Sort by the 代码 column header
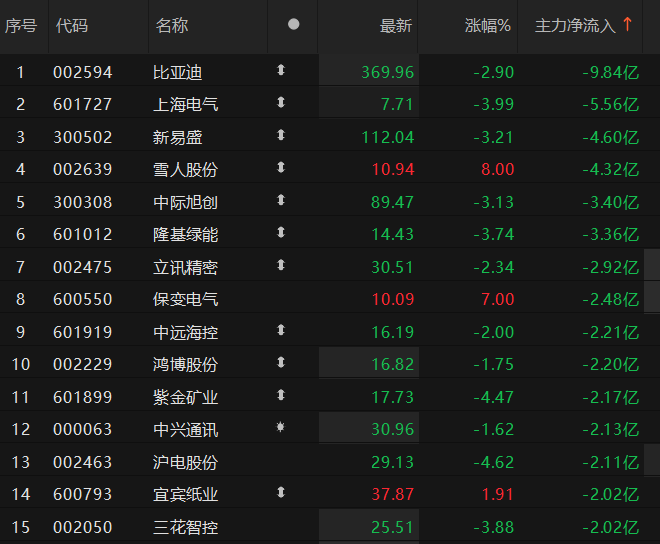This screenshot has height=544, width=660. click(71, 26)
